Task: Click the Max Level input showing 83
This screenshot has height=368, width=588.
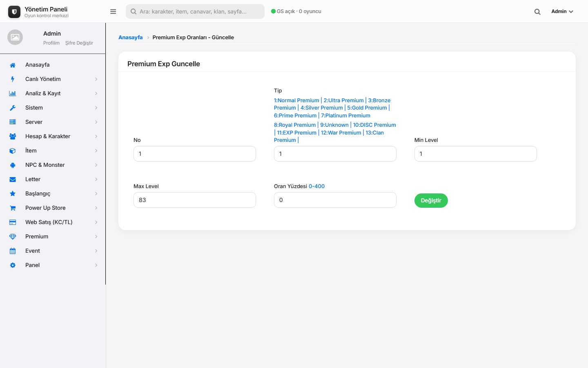Action: coord(195,200)
